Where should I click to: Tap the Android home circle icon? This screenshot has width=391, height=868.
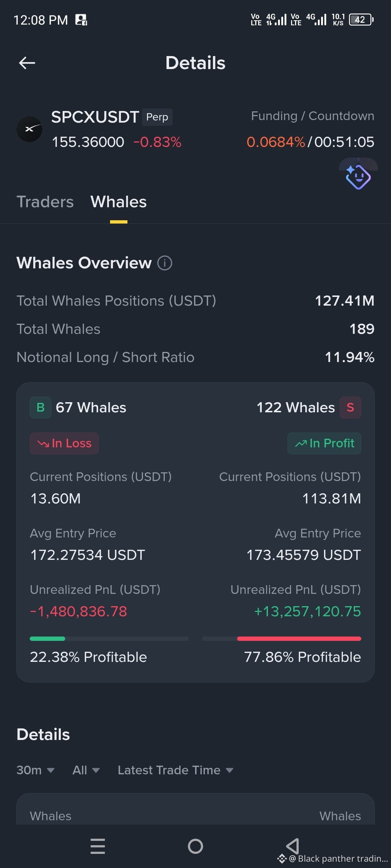click(x=195, y=846)
